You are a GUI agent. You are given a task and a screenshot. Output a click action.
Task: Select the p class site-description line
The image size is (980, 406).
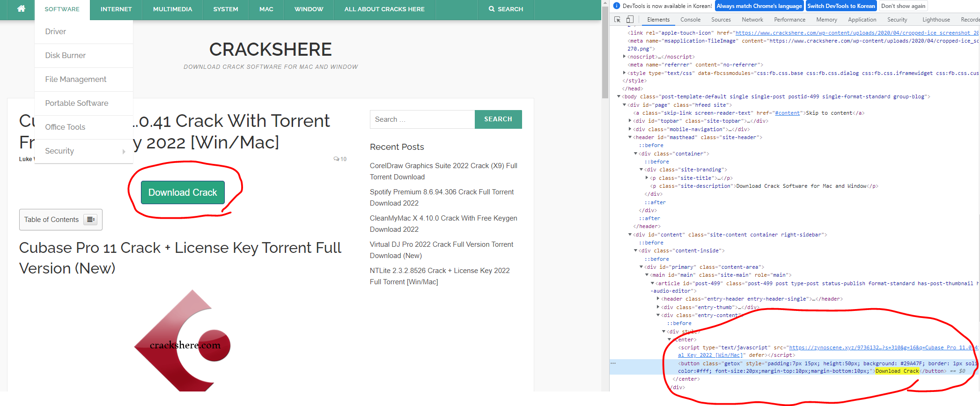764,186
